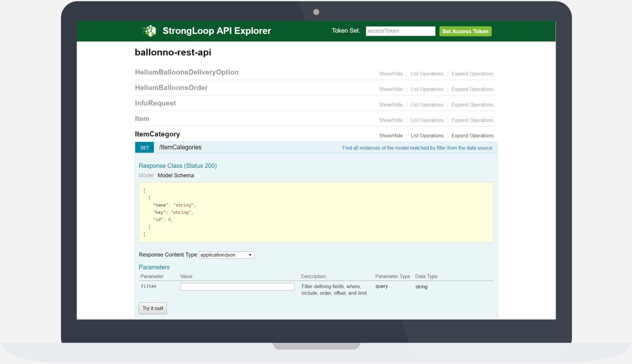Expand Operations for HeliumBalloonsOrder

point(472,89)
